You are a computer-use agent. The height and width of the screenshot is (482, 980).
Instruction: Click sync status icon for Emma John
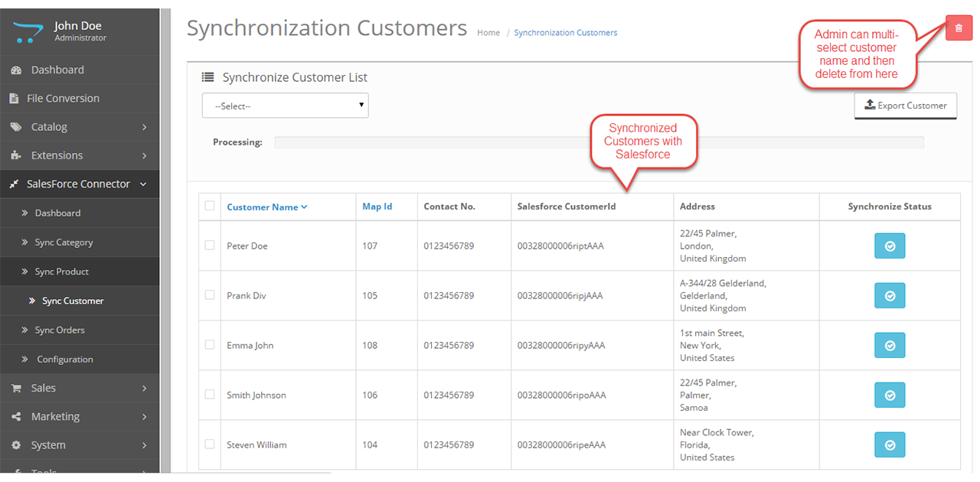tap(890, 346)
